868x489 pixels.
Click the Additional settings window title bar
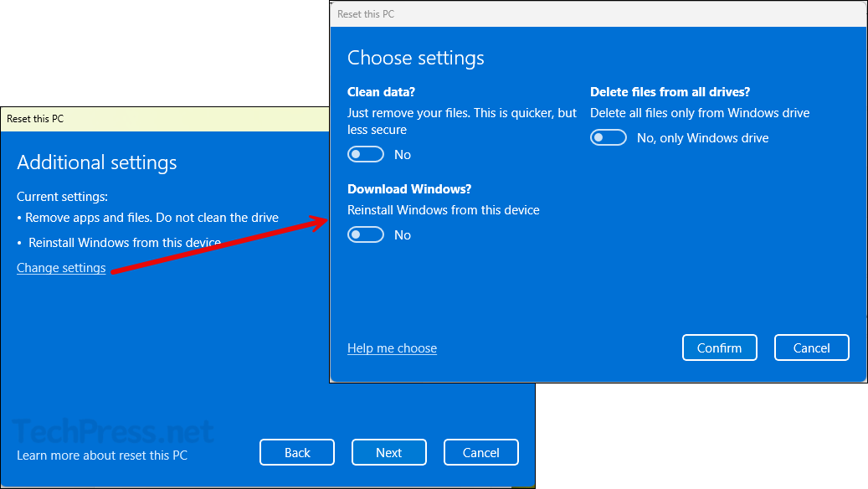tap(167, 119)
